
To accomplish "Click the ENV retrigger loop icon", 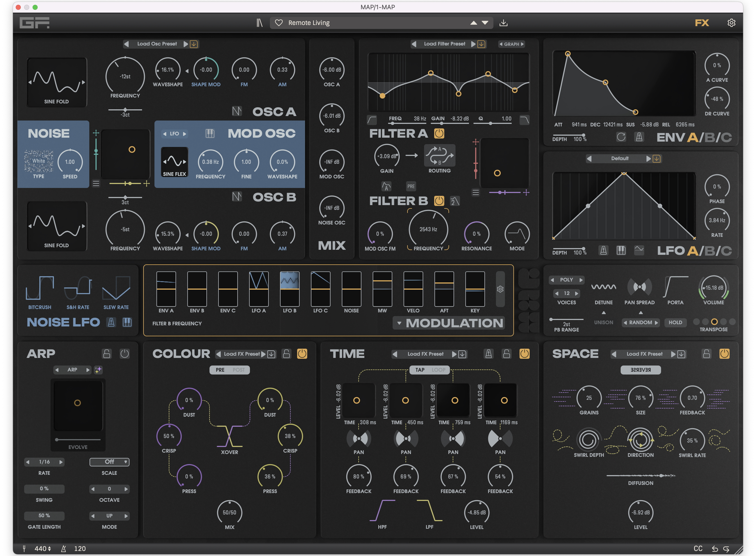I will [621, 137].
